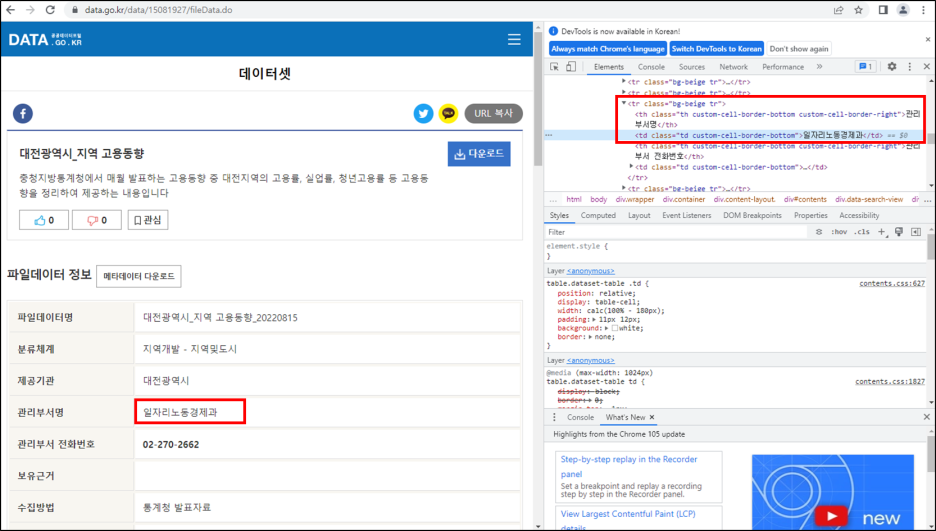936x531 pixels.
Task: Dismiss the DevTools language infobar
Action: 928,39
